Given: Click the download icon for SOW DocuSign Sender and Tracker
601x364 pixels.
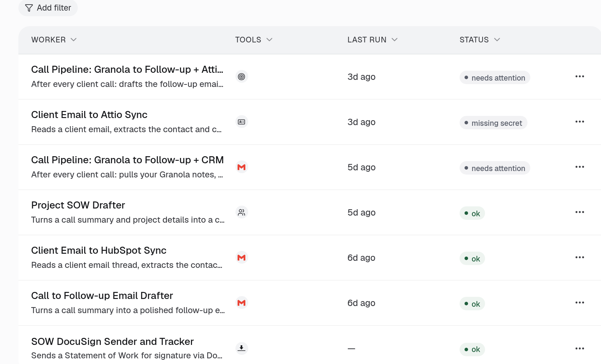Looking at the screenshot, I should click(x=241, y=348).
